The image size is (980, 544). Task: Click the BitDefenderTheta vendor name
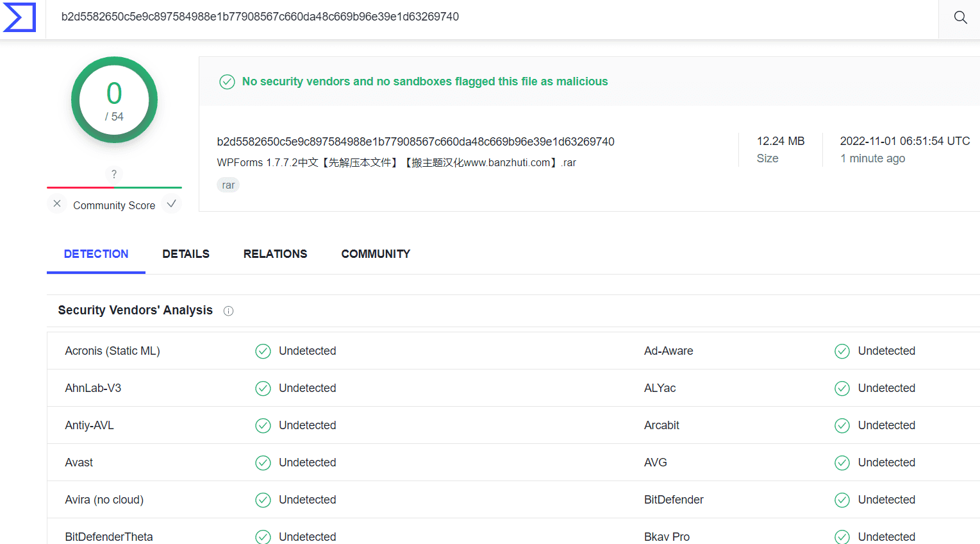(x=109, y=537)
